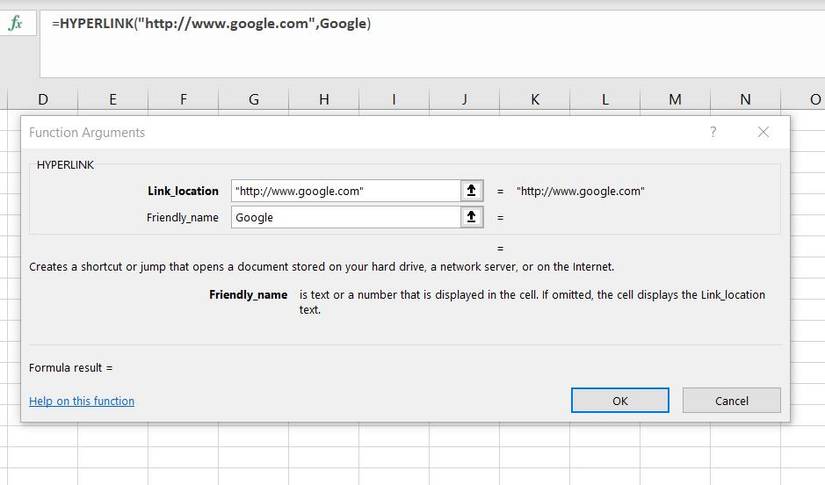Select column G header

point(254,99)
